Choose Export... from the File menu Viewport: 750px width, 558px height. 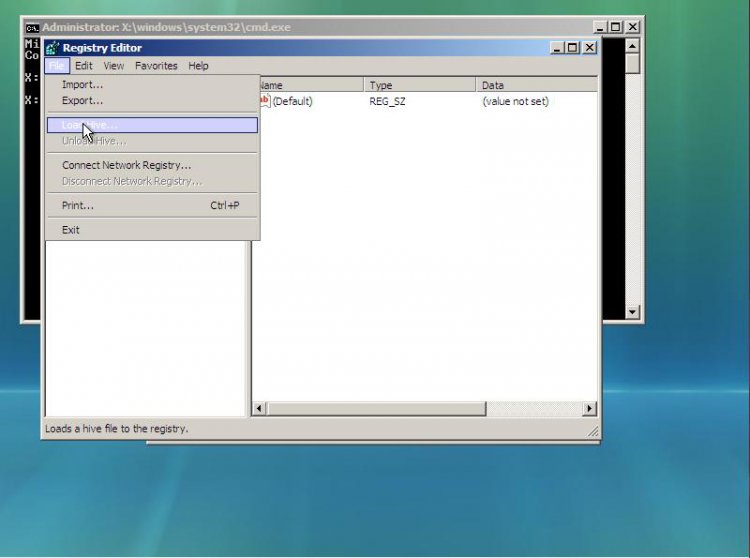[152, 101]
